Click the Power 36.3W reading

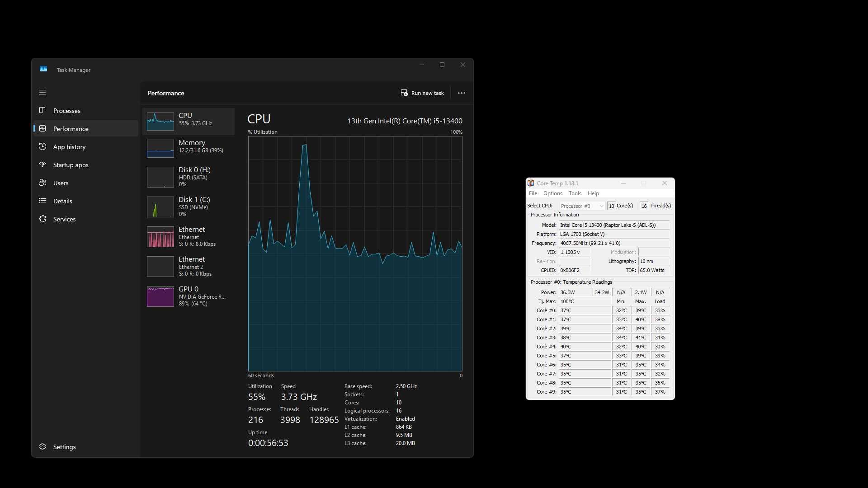575,292
